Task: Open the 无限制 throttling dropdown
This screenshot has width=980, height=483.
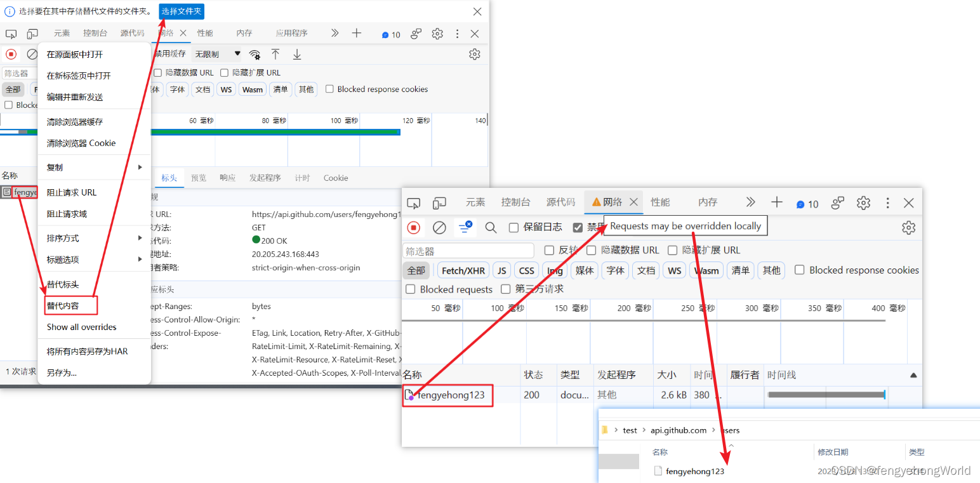Action: tap(218, 54)
